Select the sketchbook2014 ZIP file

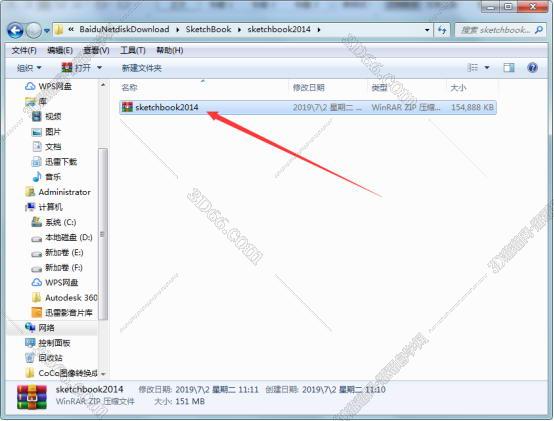coord(308,107)
